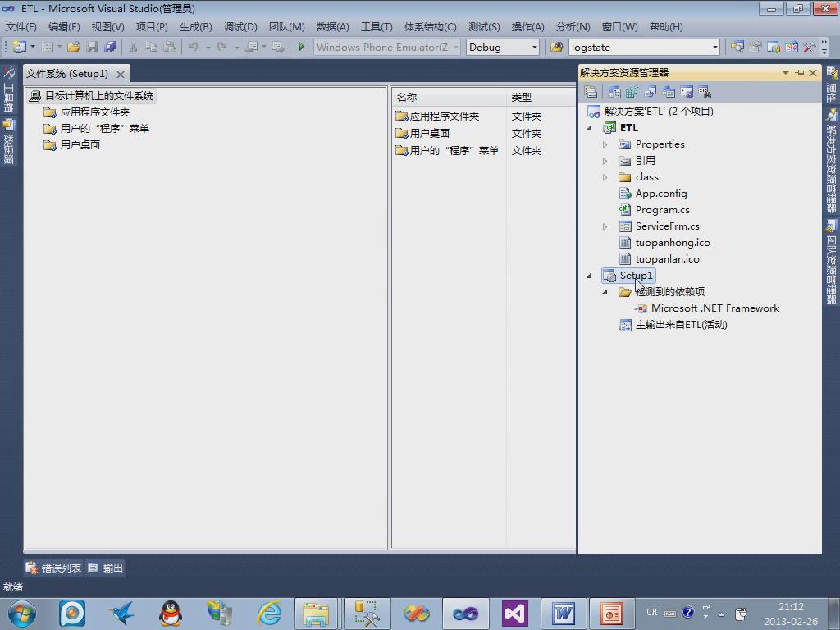This screenshot has width=840, height=630.
Task: Expand the 引用 references node
Action: [x=605, y=161]
